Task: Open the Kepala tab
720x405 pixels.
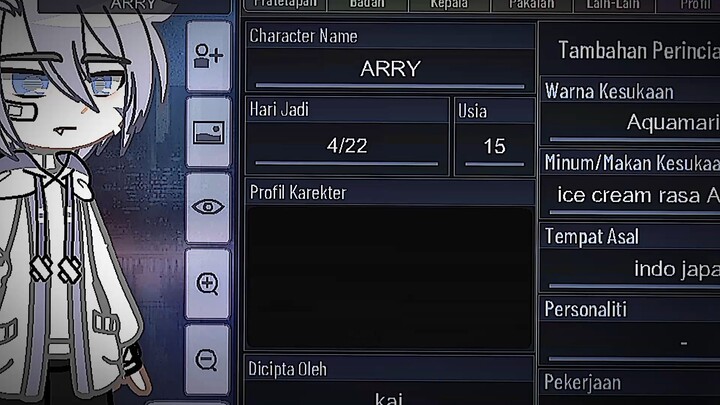Action: tap(449, 5)
